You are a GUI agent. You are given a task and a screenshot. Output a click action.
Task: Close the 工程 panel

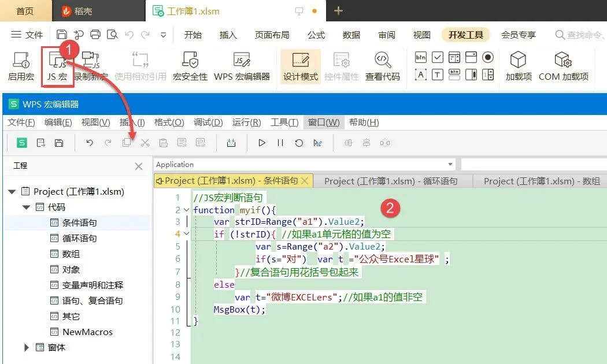(x=139, y=166)
